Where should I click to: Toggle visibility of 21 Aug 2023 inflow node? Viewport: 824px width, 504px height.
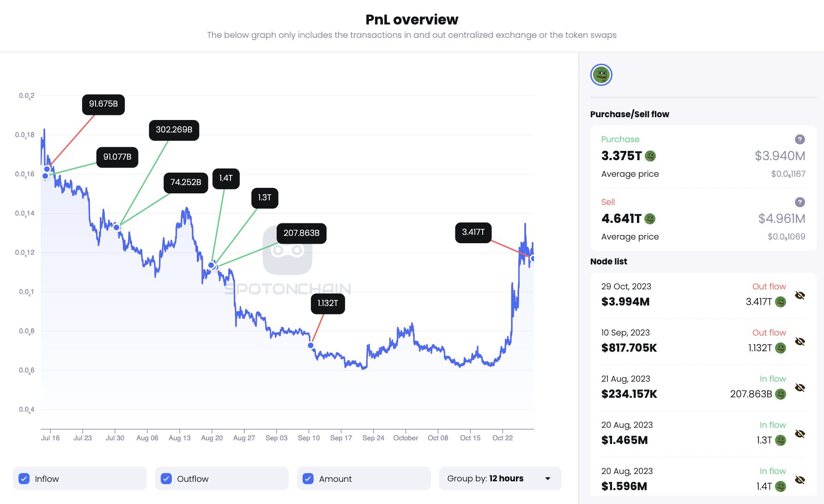(x=800, y=388)
